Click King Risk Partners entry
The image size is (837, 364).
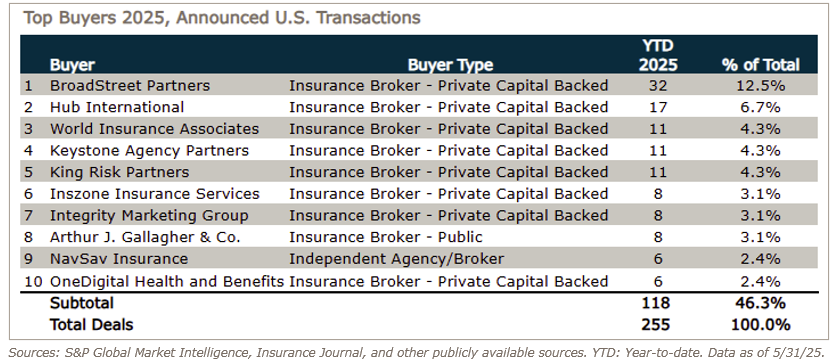120,172
